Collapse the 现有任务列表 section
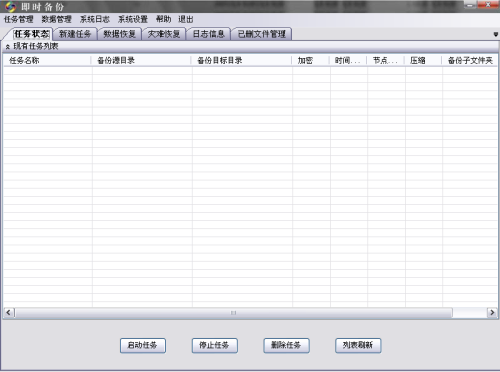This screenshot has width=500, height=372. point(8,47)
